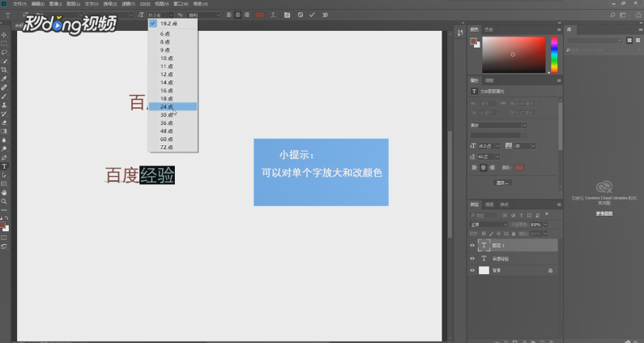Viewport: 644px width, 343px height.
Task: Select the Horizontal Type tool
Action: tap(4, 166)
